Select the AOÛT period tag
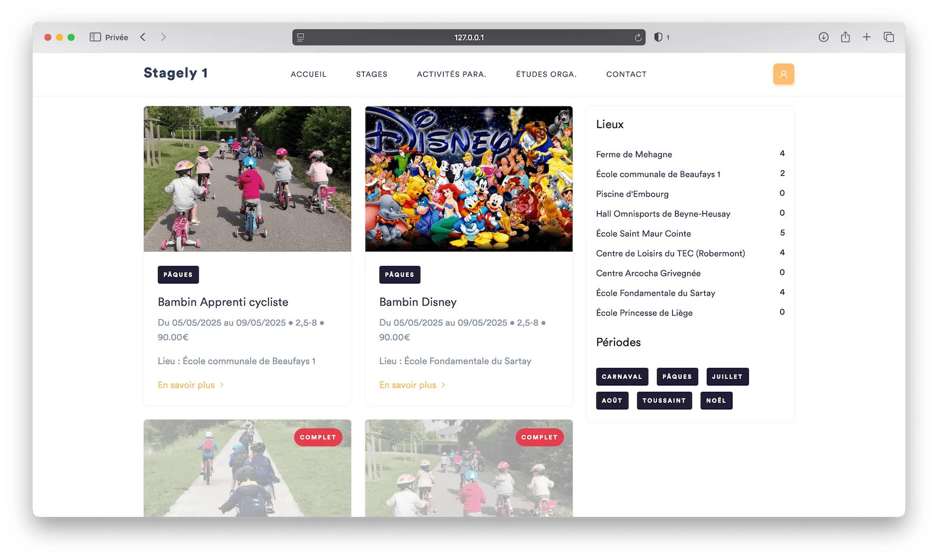The width and height of the screenshot is (938, 560). (x=612, y=401)
